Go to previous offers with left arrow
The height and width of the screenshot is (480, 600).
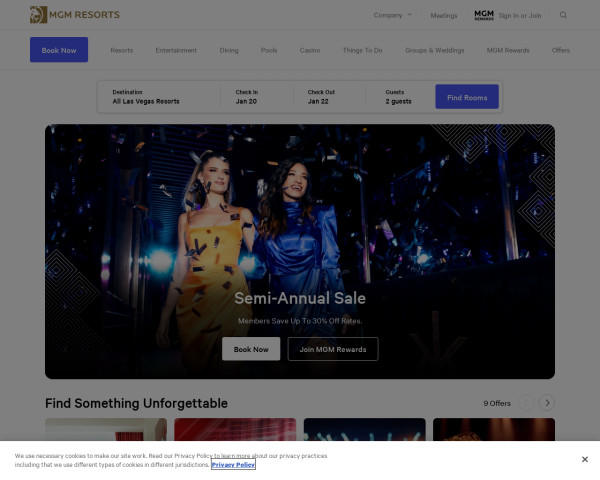pos(527,403)
